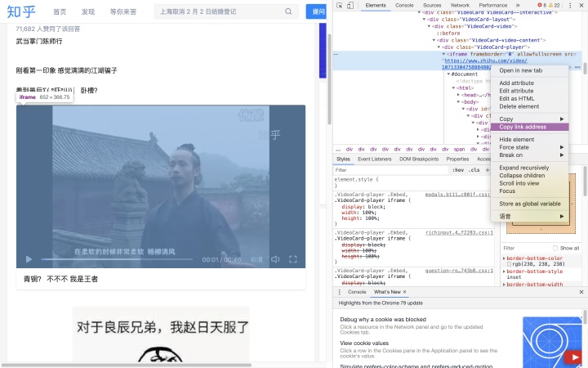Collapse the body element node
Image resolution: width=588 pixels, height=368 pixels.
click(458, 101)
